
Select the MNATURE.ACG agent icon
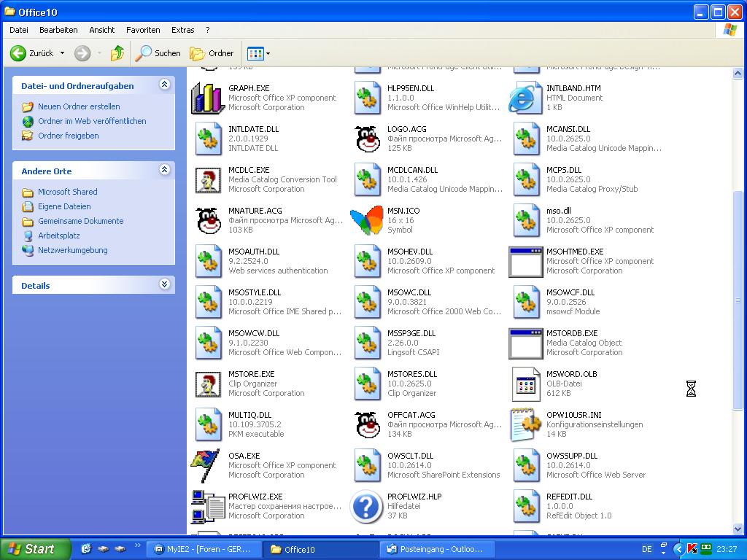pos(208,220)
